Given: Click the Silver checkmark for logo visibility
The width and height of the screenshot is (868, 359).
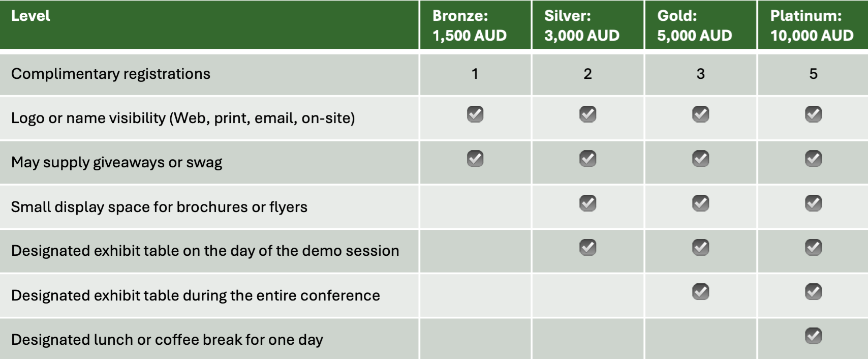Looking at the screenshot, I should pyautogui.click(x=588, y=114).
